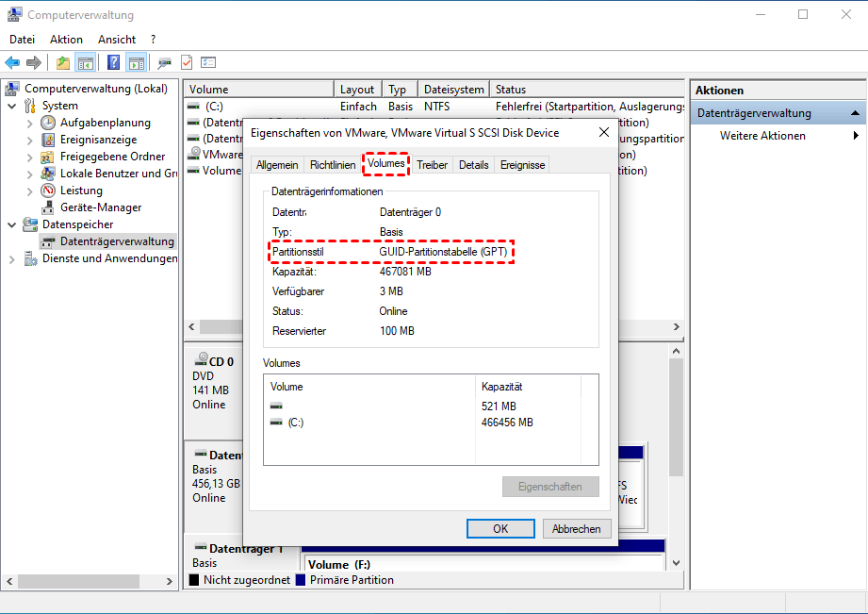Viewport: 868px width, 614px height.
Task: Click the Back arrow toolbar icon
Action: (12, 62)
